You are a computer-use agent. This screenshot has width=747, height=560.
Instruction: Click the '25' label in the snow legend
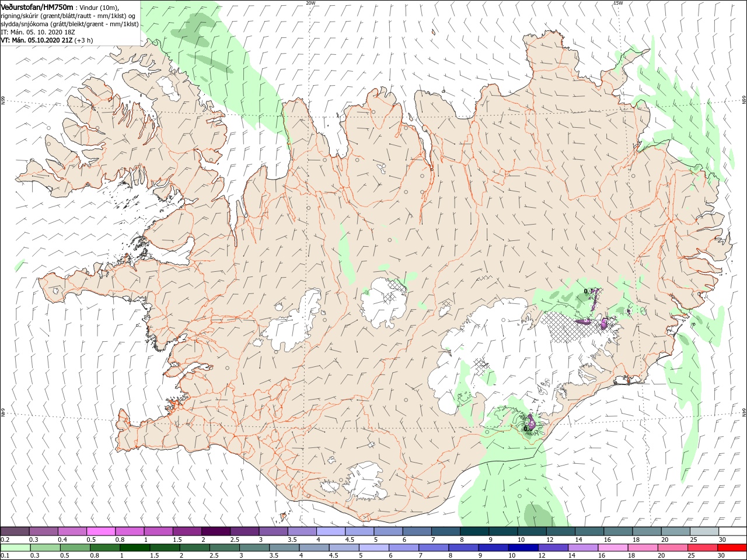694,540
